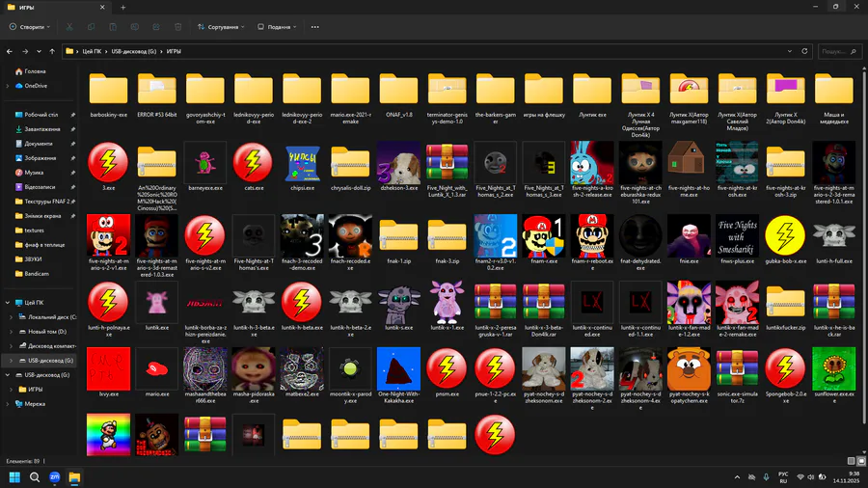This screenshot has height=488, width=868.
Task: Open Зображення in quick access
Action: (40, 158)
